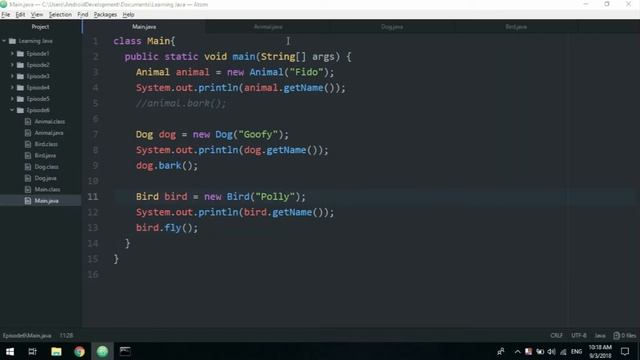Switch to the Main.java tab

[144, 27]
